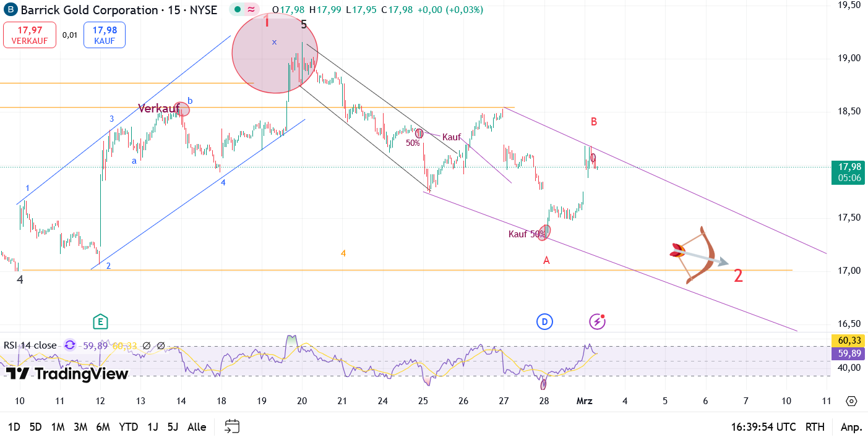The width and height of the screenshot is (868, 440).
Task: Click the 19,00 price scale value
Action: [849, 58]
